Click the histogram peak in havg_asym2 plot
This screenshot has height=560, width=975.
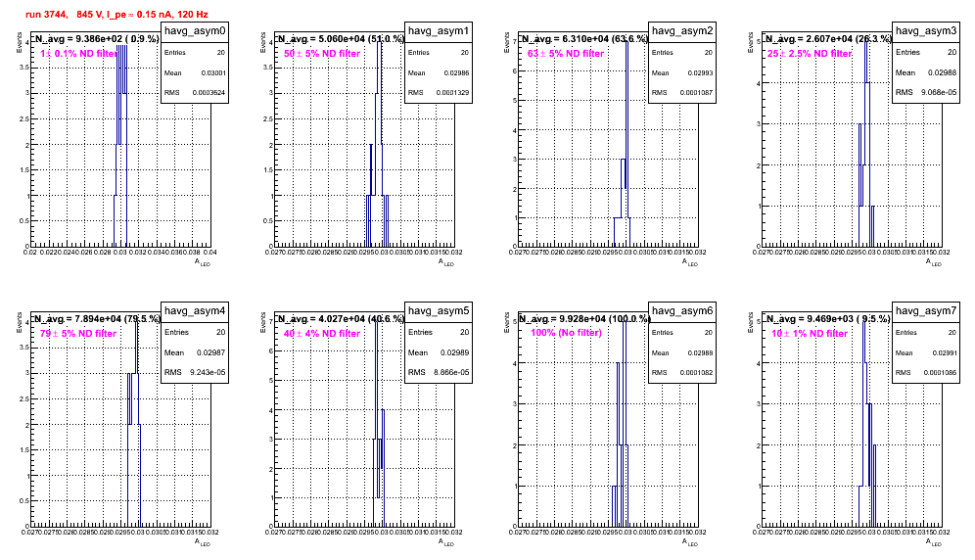[627, 43]
